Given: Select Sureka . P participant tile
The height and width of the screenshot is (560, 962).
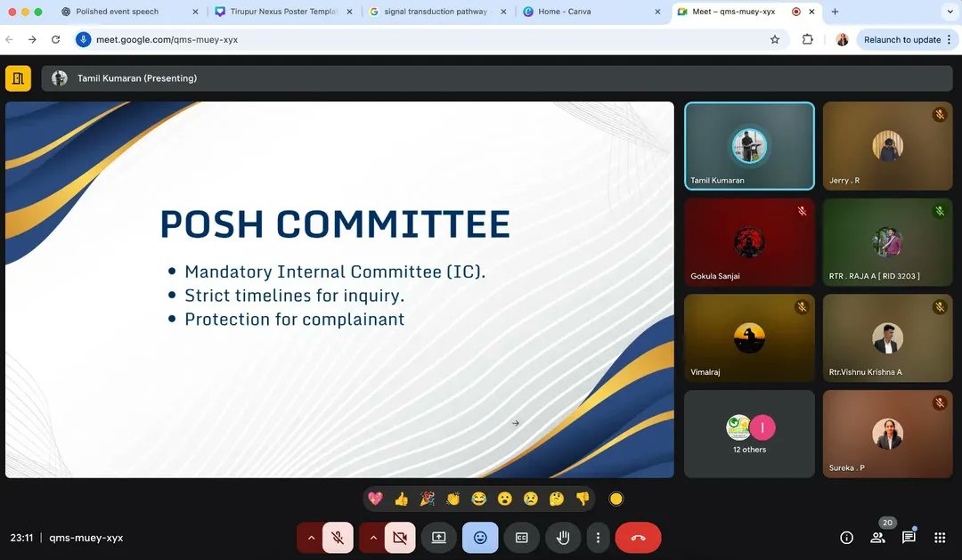Looking at the screenshot, I should pyautogui.click(x=887, y=434).
